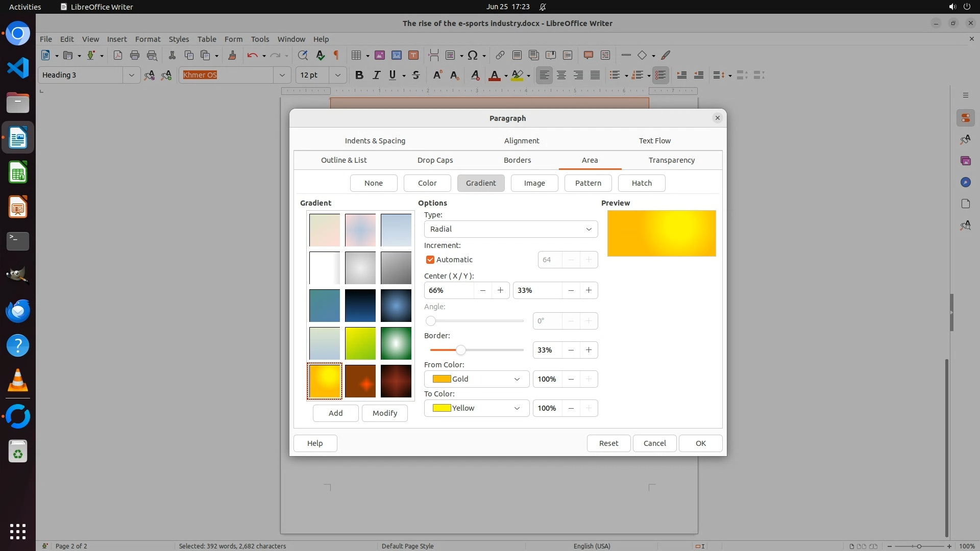
Task: Open the From Color Gold dropdown
Action: point(476,379)
